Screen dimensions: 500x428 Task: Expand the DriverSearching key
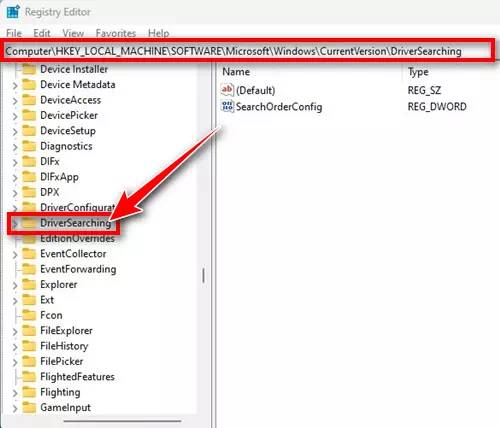15,224
